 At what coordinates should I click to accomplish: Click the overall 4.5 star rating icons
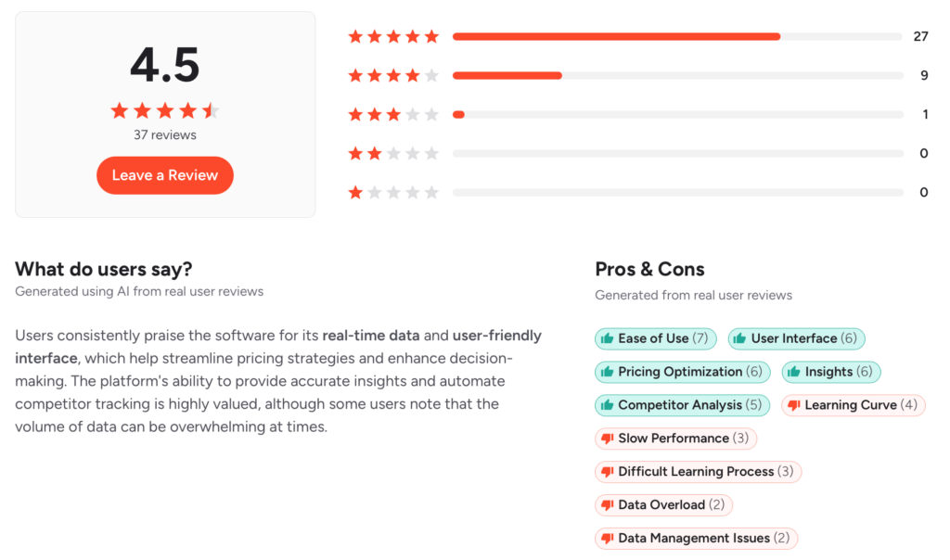click(165, 110)
